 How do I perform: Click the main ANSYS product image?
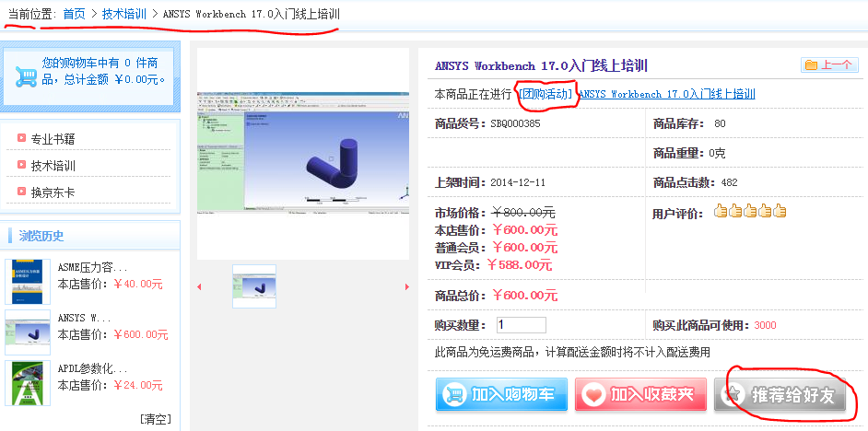pyautogui.click(x=303, y=153)
